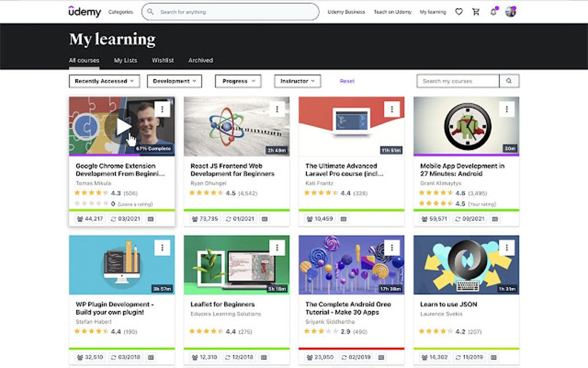Open options menu on Complete Android Oreo course
The height and width of the screenshot is (368, 588).
392,247
